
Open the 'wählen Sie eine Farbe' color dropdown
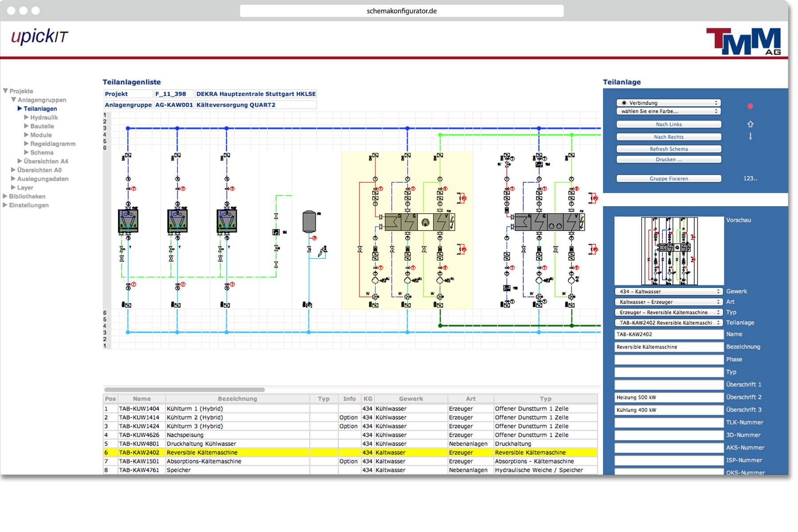pyautogui.click(x=669, y=111)
